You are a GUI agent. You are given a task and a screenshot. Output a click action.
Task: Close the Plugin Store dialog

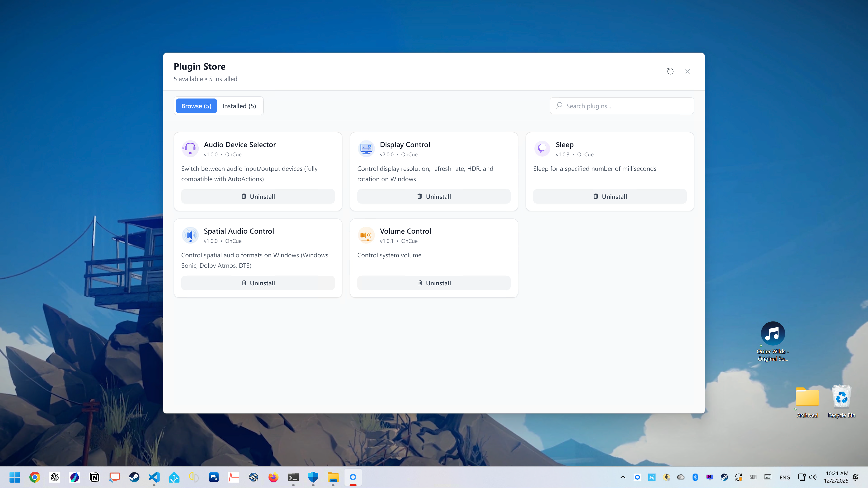[x=687, y=71]
